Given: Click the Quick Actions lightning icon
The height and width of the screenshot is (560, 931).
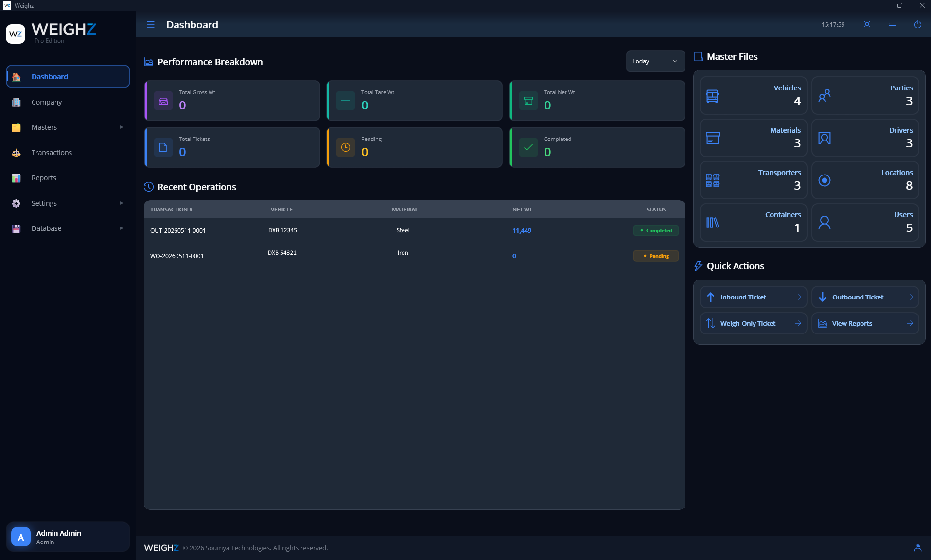Looking at the screenshot, I should click(x=698, y=266).
